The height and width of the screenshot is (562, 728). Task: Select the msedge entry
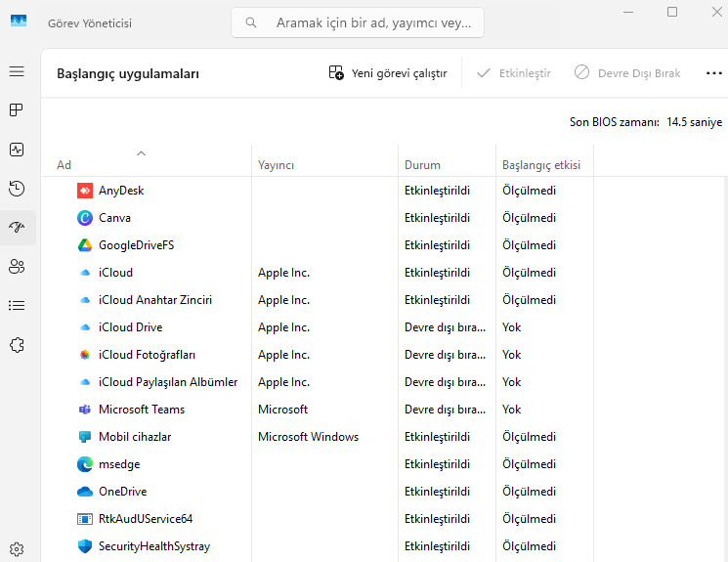click(119, 464)
